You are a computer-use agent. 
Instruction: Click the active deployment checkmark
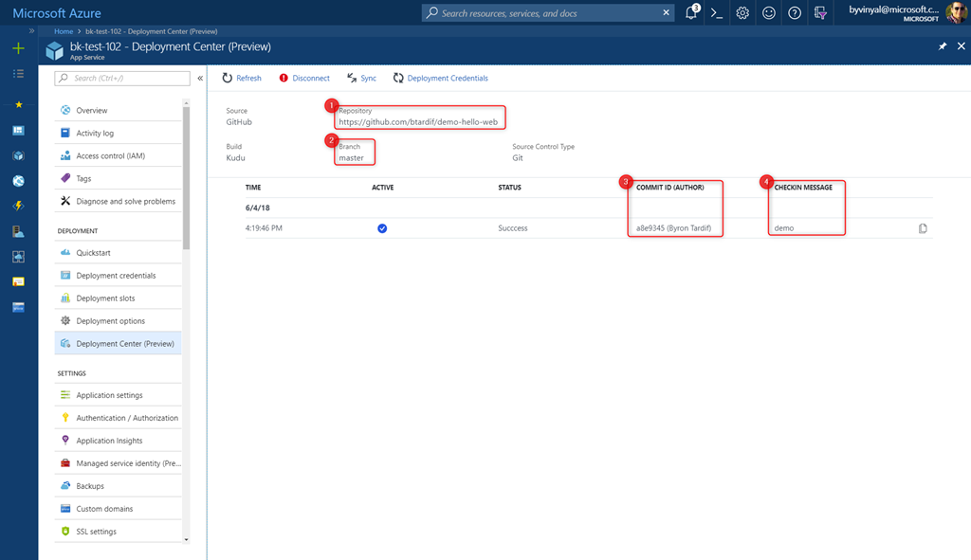pyautogui.click(x=382, y=228)
